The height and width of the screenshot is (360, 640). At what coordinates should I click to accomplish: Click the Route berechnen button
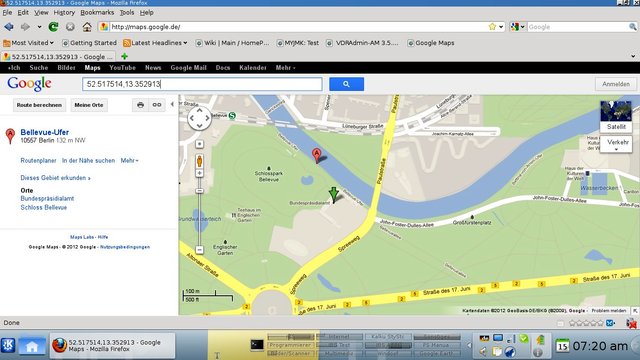(x=39, y=105)
